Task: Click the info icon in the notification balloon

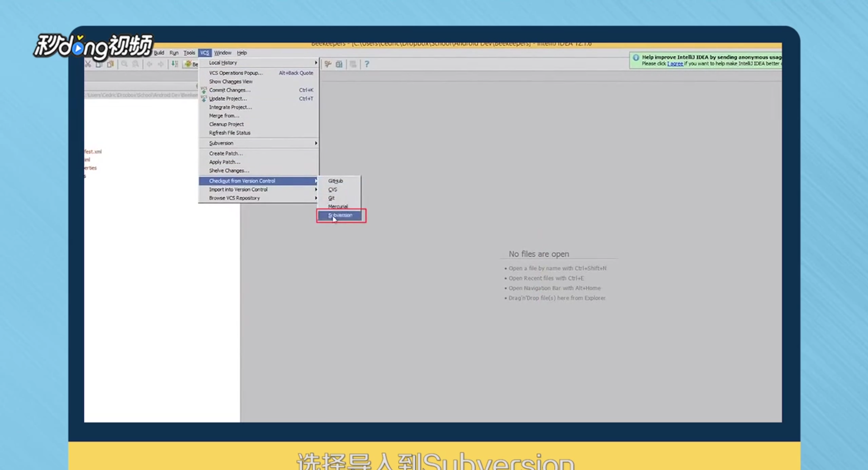Action: point(636,58)
